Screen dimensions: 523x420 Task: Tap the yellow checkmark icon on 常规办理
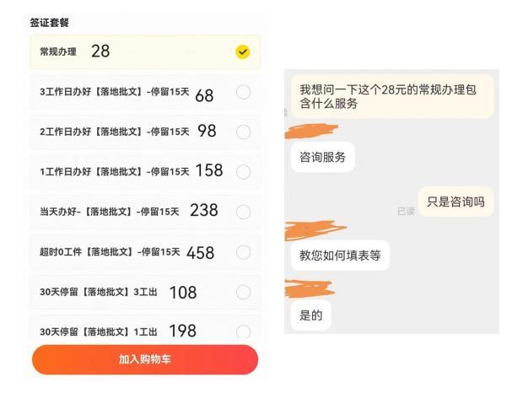point(242,51)
